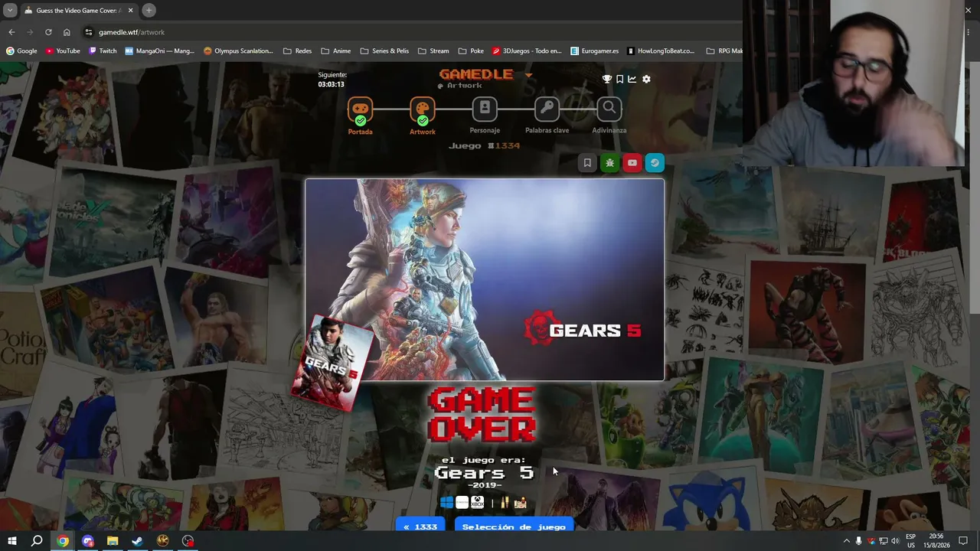This screenshot has height=551, width=980.
Task: Open the statistics chart icon
Action: pos(632,79)
